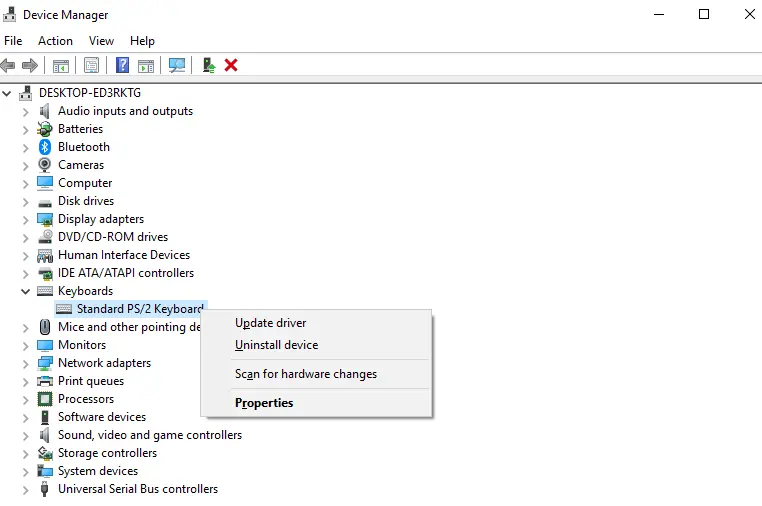This screenshot has height=506, width=762.
Task: Click the Bluetooth category icon
Action: click(x=45, y=147)
